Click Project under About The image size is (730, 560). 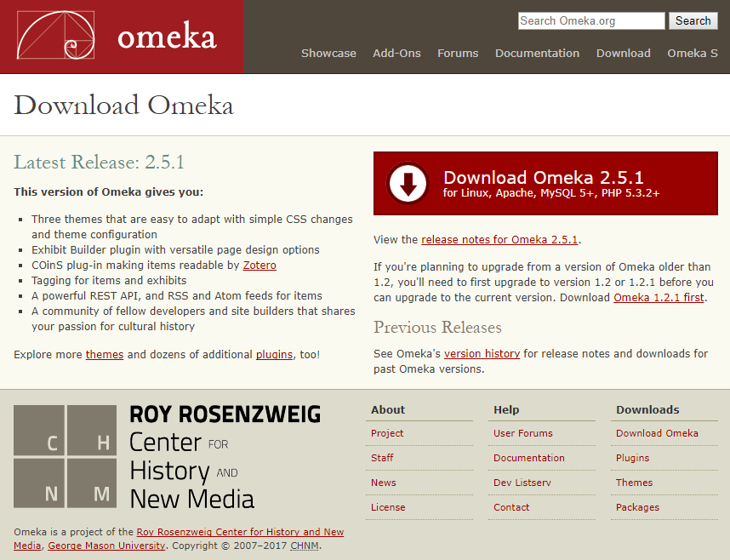coord(387,433)
